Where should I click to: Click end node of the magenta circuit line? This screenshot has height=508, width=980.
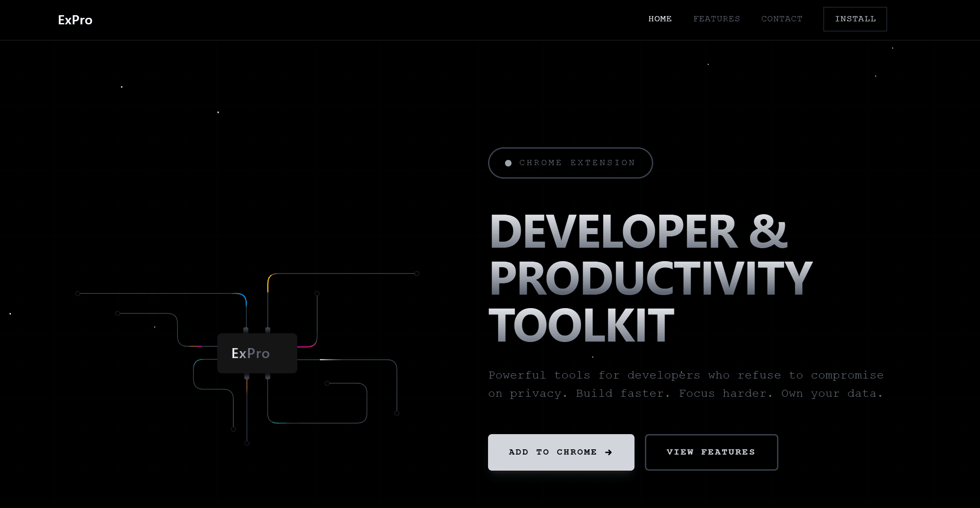click(x=317, y=293)
